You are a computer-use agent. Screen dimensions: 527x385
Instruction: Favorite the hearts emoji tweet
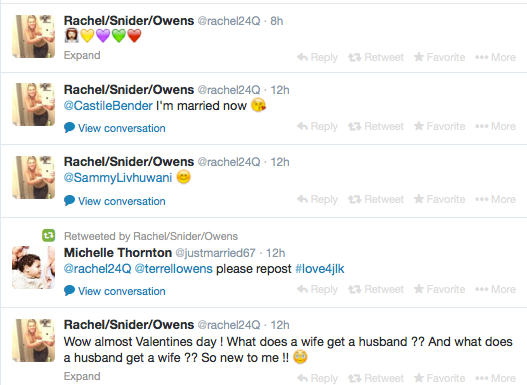tap(440, 57)
